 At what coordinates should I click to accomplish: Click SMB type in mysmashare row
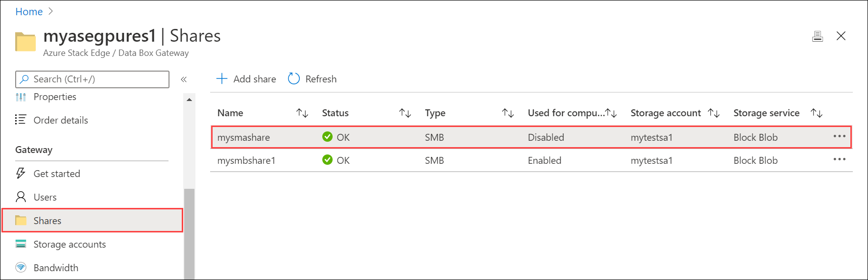click(x=434, y=137)
